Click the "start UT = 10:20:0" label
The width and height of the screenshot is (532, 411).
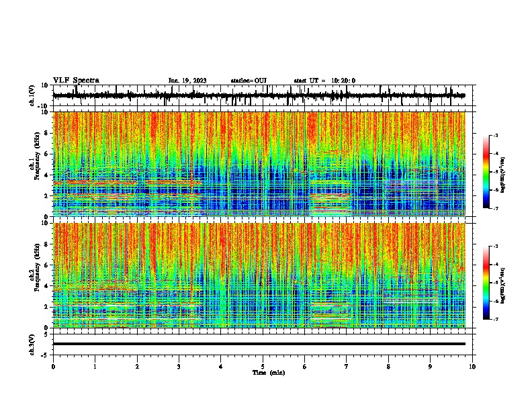pyautogui.click(x=324, y=81)
